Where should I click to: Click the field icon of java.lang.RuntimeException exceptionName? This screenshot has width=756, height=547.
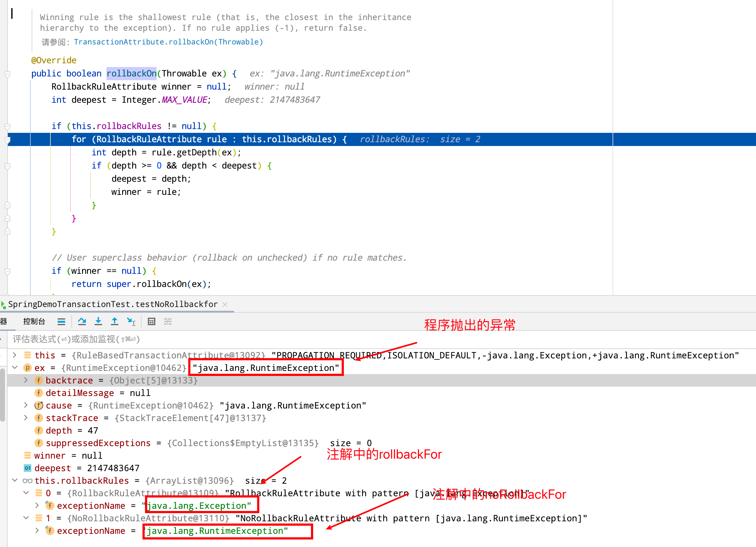(50, 531)
